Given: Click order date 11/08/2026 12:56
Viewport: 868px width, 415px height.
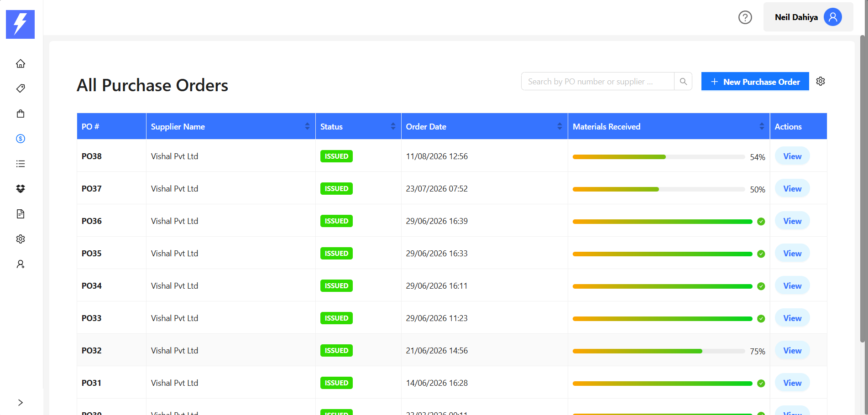Looking at the screenshot, I should pyautogui.click(x=437, y=156).
